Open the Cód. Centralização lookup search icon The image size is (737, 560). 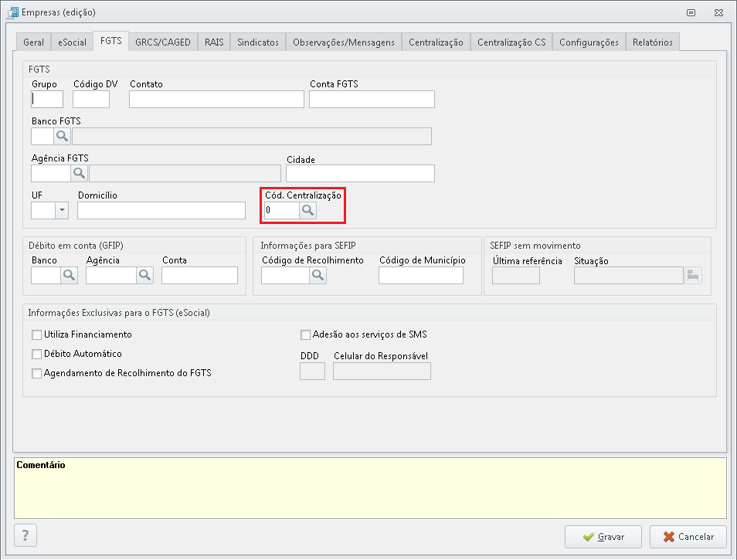point(307,210)
